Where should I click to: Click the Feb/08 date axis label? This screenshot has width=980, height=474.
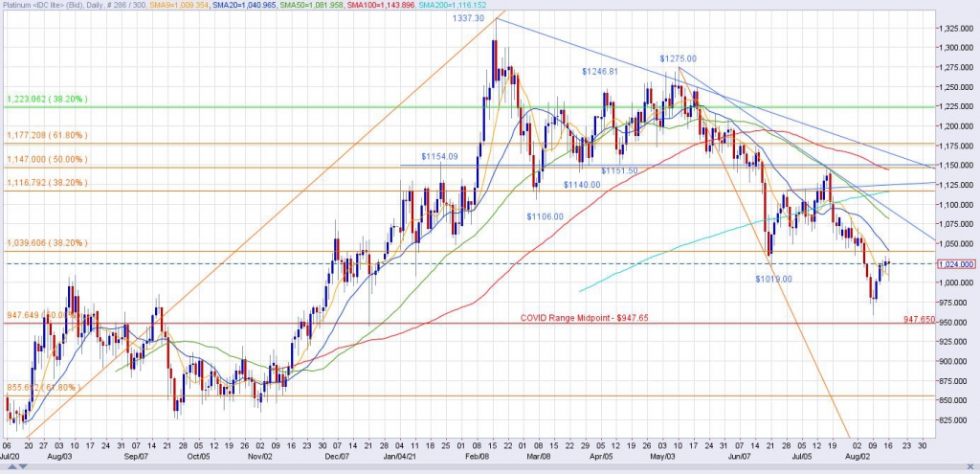478,457
